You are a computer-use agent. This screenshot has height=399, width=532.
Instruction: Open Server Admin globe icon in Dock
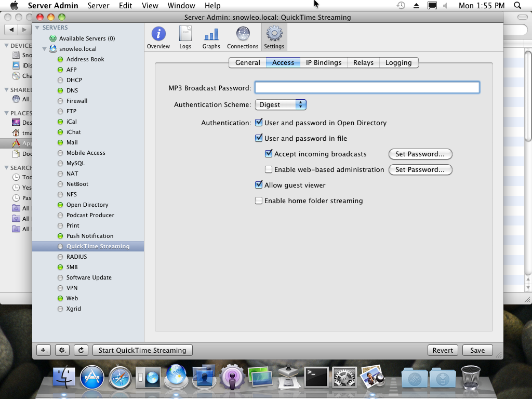click(176, 377)
